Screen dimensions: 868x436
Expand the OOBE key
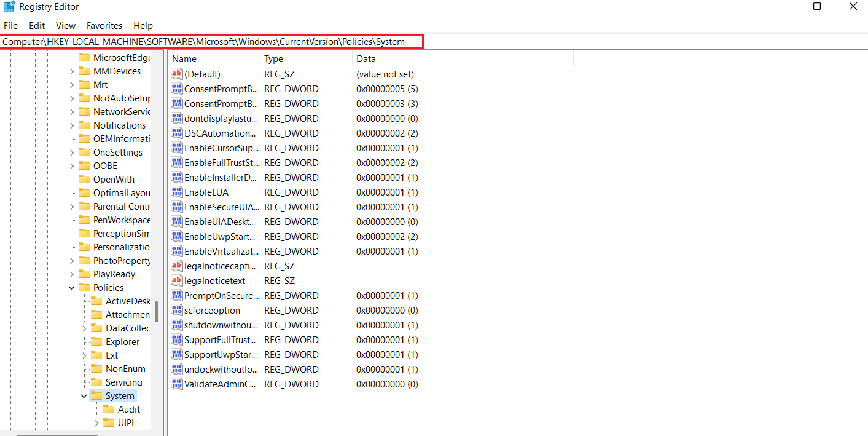(x=71, y=166)
